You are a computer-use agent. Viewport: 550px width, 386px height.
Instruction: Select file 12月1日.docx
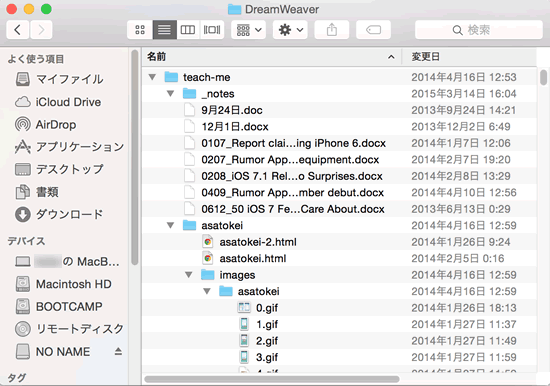click(x=340, y=127)
